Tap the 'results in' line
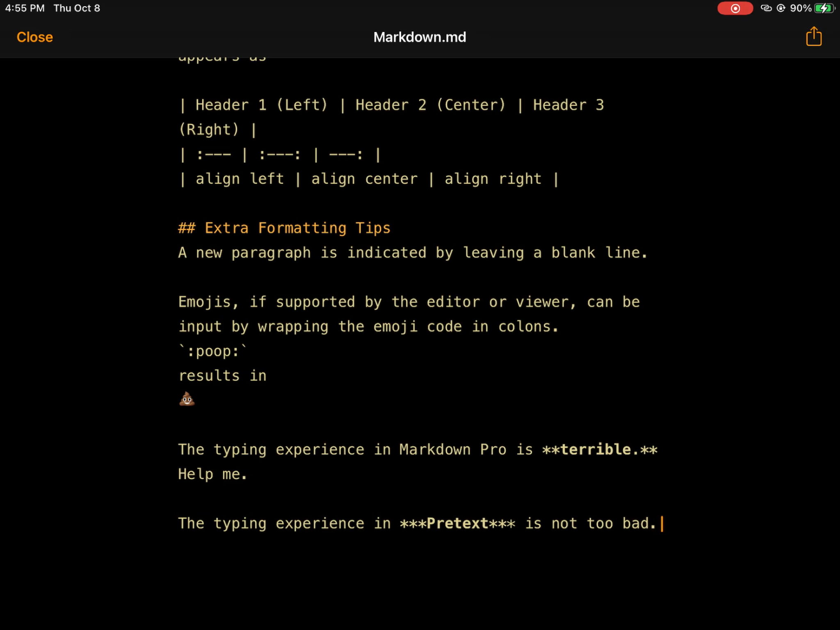 (223, 376)
